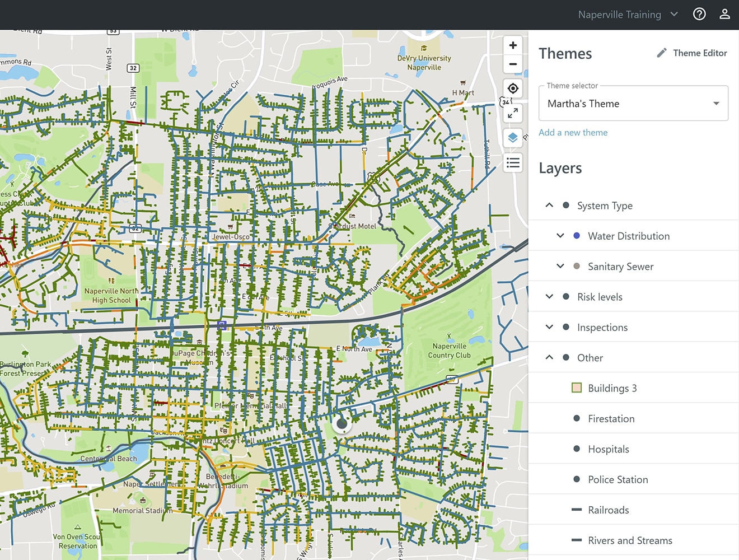The height and width of the screenshot is (560, 739).
Task: Click the Theme Editor pencil button
Action: point(691,53)
